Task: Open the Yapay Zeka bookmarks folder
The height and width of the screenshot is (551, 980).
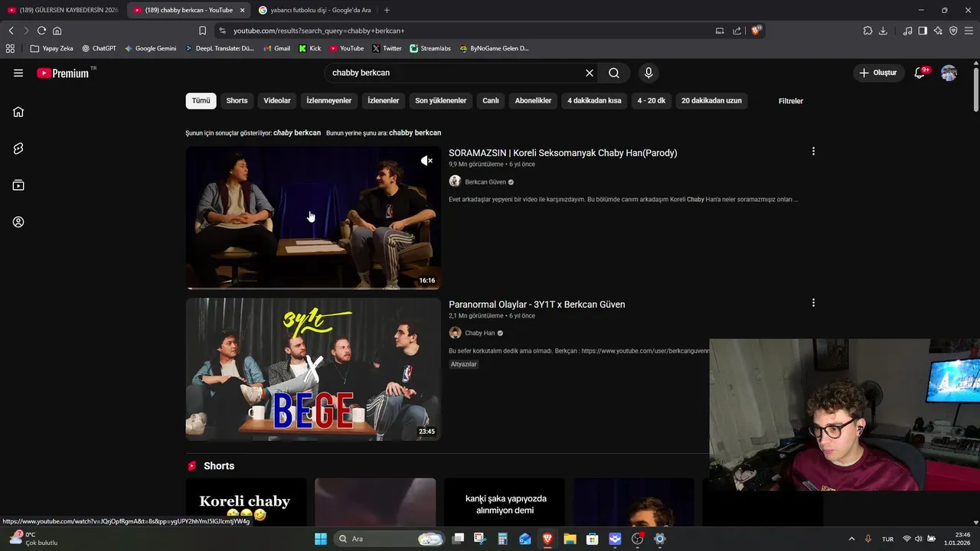Action: (x=51, y=48)
